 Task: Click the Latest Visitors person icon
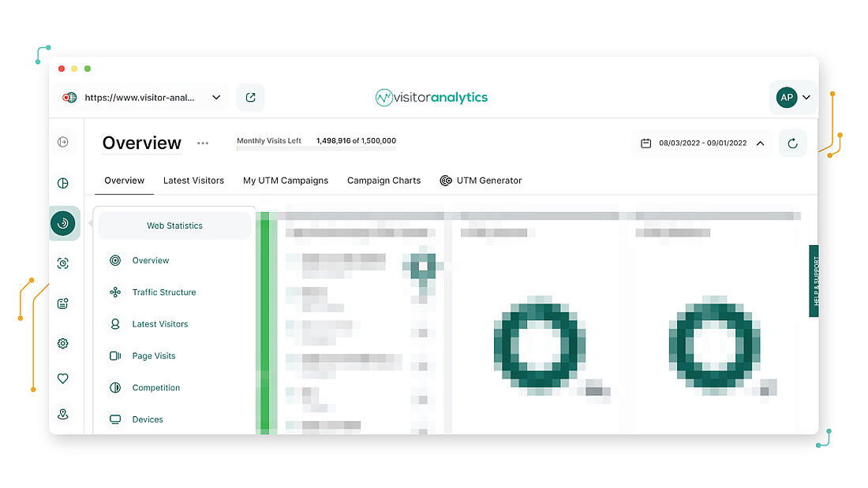pos(115,324)
